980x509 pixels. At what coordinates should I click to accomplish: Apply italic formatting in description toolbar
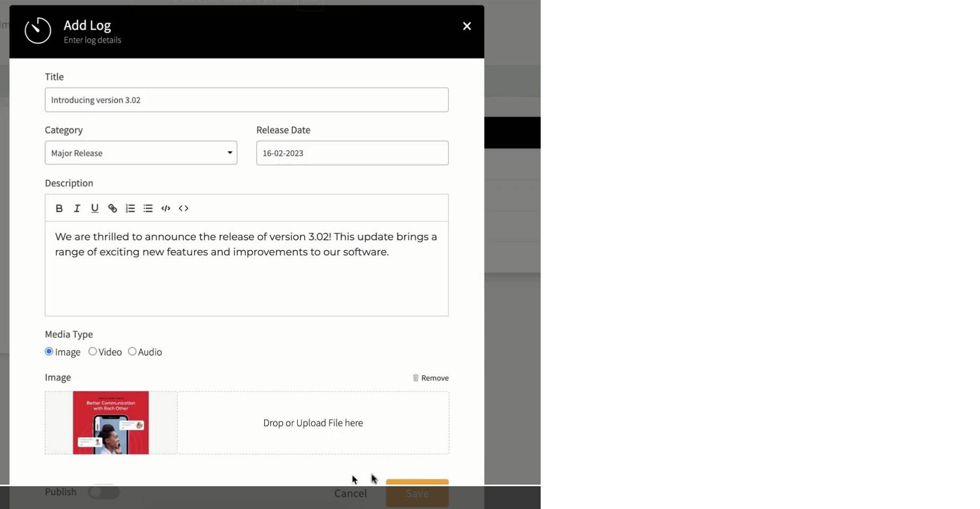(x=77, y=208)
